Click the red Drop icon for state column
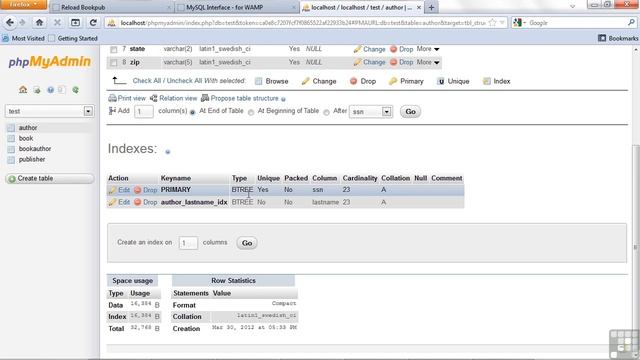Screen dimensions: 640x360 pos(393,49)
